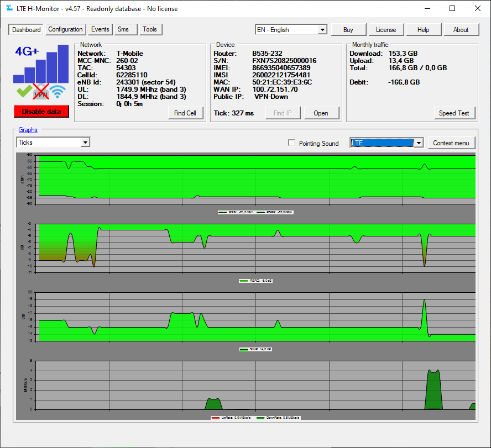The height and width of the screenshot is (448, 491).
Task: Click the Help button
Action: pos(424,30)
